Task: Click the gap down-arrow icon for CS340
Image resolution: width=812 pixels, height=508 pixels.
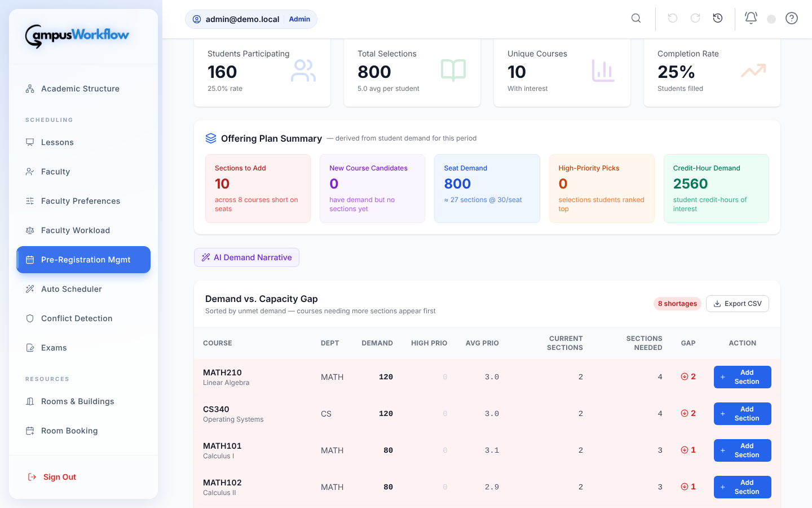Action: click(685, 413)
